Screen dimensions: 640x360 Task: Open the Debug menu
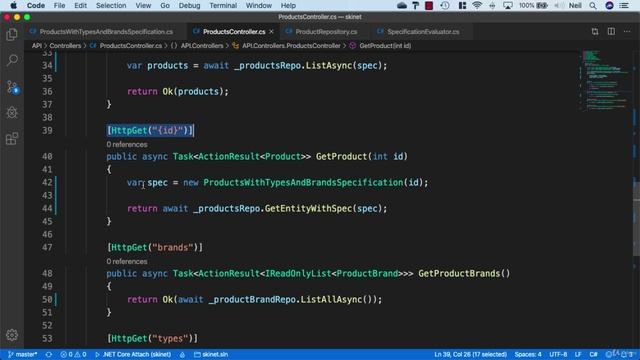(189, 5)
